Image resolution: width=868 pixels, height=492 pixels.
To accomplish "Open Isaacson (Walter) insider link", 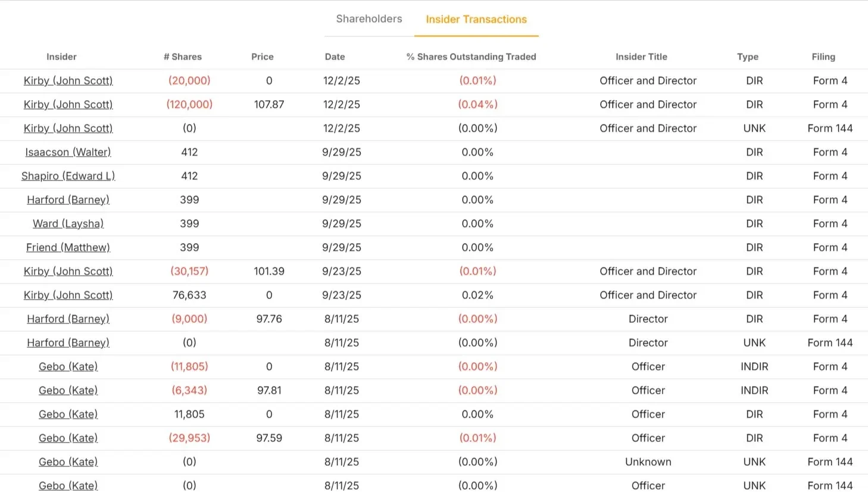I will pyautogui.click(x=68, y=152).
